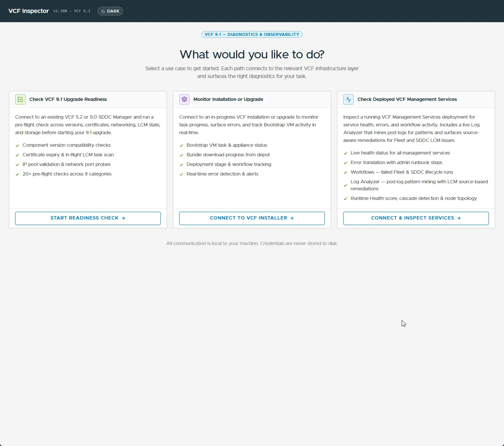Click checkmark beside 'Runtime Health score'
Screen dimensions: 504x446
click(x=345, y=199)
